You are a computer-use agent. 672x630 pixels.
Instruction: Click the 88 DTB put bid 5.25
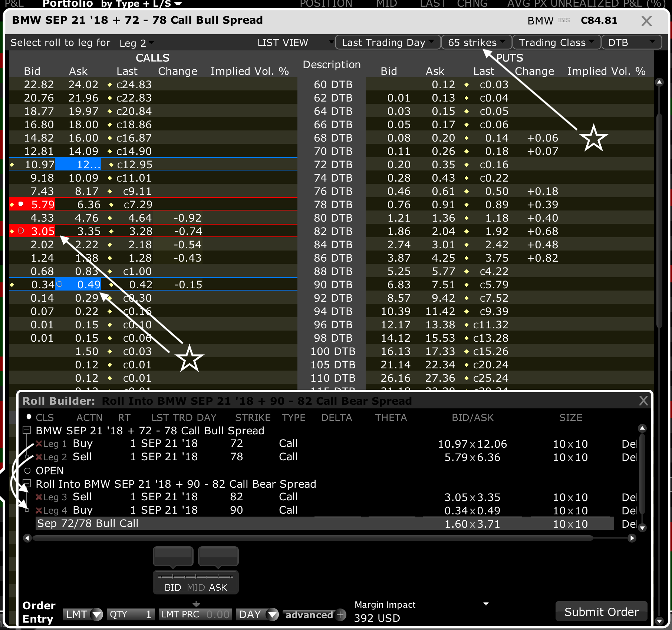399,271
